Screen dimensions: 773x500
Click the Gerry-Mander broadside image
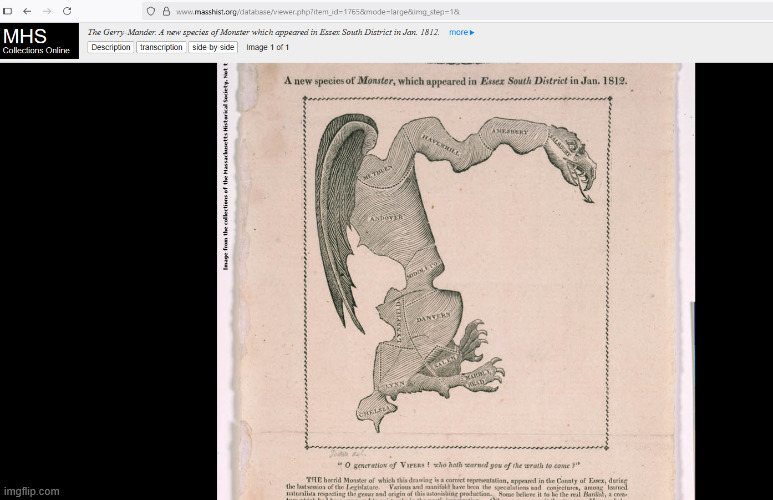coord(456,281)
